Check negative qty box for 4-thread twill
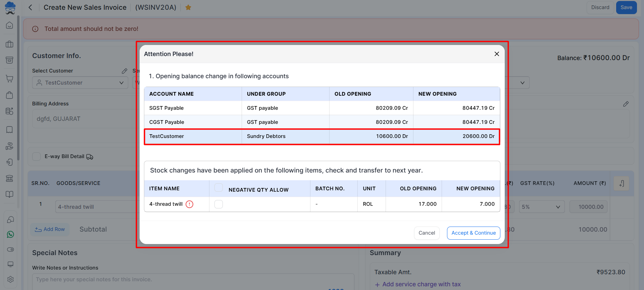This screenshot has width=644, height=290. click(x=218, y=204)
